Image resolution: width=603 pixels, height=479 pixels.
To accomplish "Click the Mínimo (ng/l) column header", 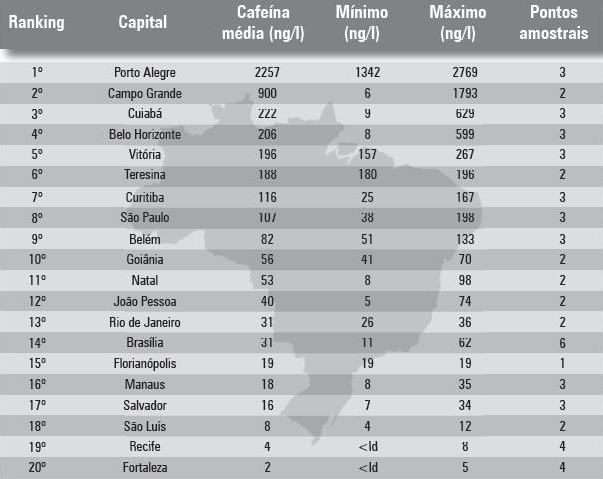I will 362,23.
